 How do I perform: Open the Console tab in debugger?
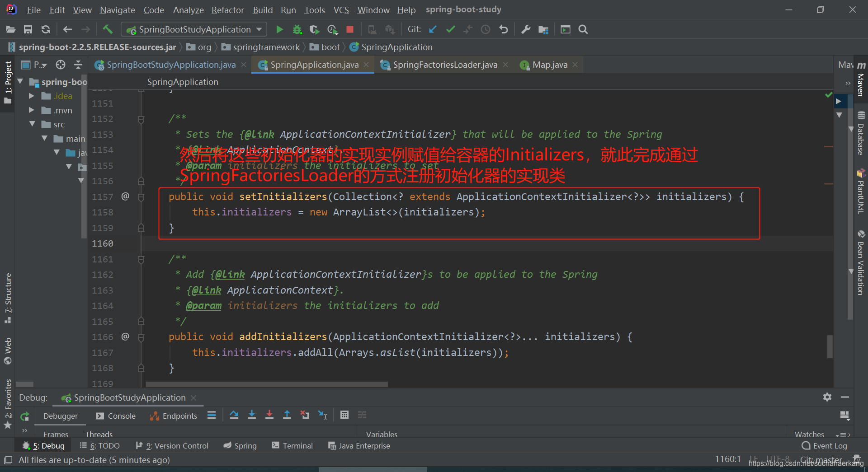click(x=116, y=416)
